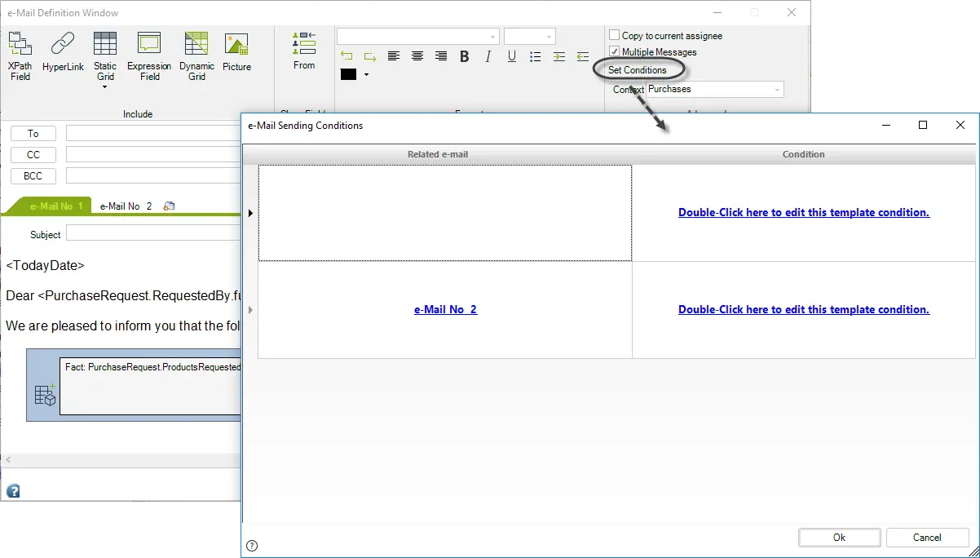Enable Copy to current assignee
This screenshot has height=558, width=980.
click(615, 35)
